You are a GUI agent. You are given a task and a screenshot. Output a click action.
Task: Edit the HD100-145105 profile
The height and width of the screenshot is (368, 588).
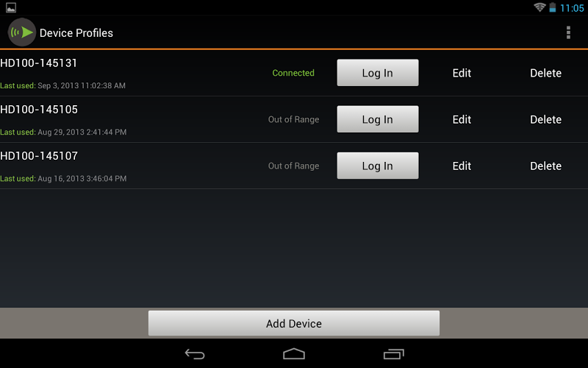[x=462, y=119]
